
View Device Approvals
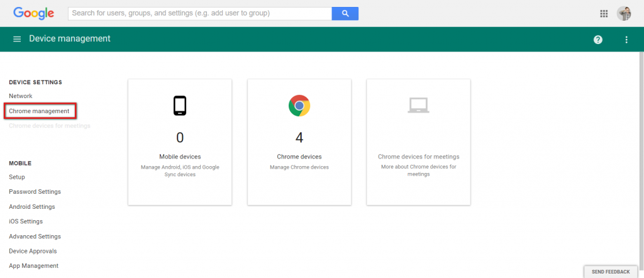pos(33,251)
